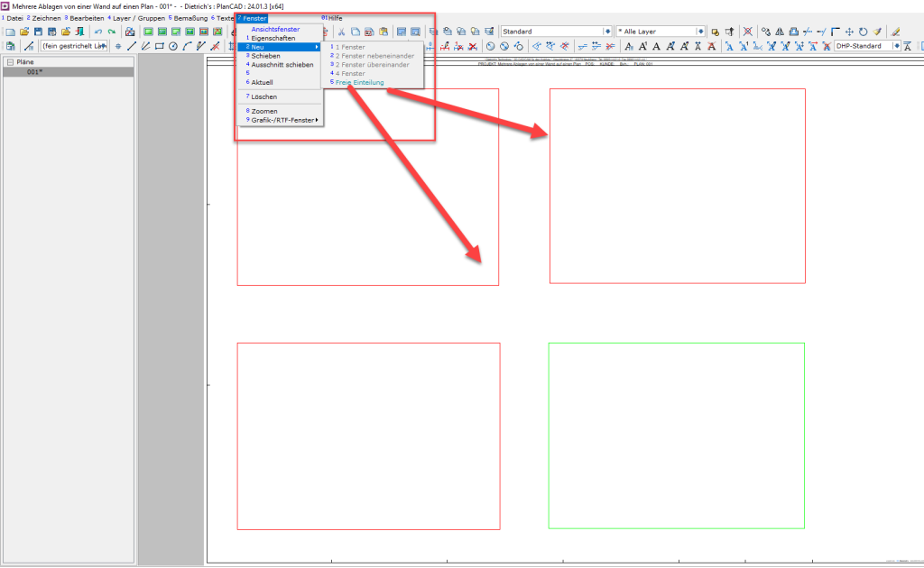Collapse the Pläne tree node
924x568 pixels.
point(9,62)
